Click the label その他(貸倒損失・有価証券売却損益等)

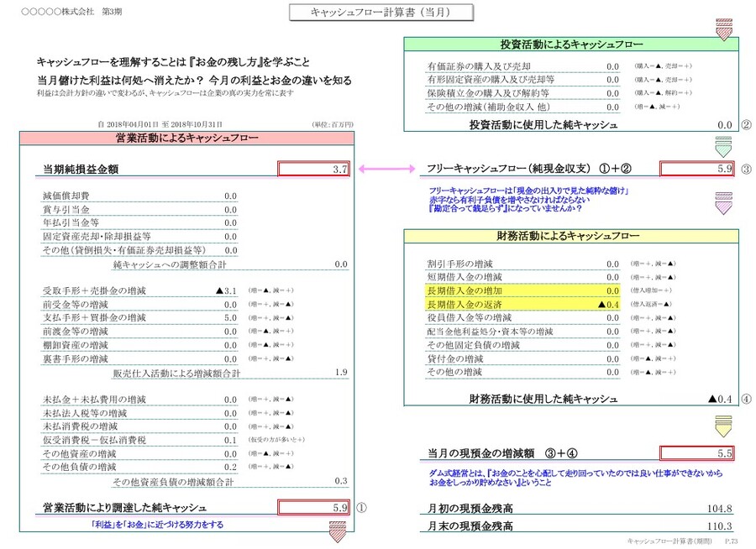[x=124, y=250]
